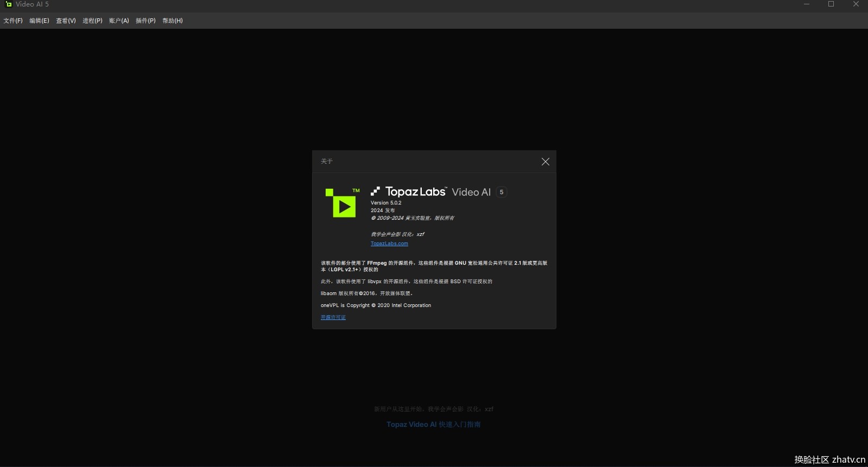868x467 pixels.
Task: Close the Video AI 5 window
Action: [x=856, y=4]
